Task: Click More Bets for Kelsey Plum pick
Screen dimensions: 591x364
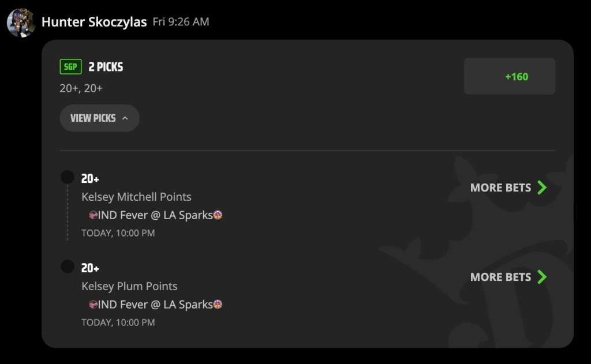Action: (500, 277)
